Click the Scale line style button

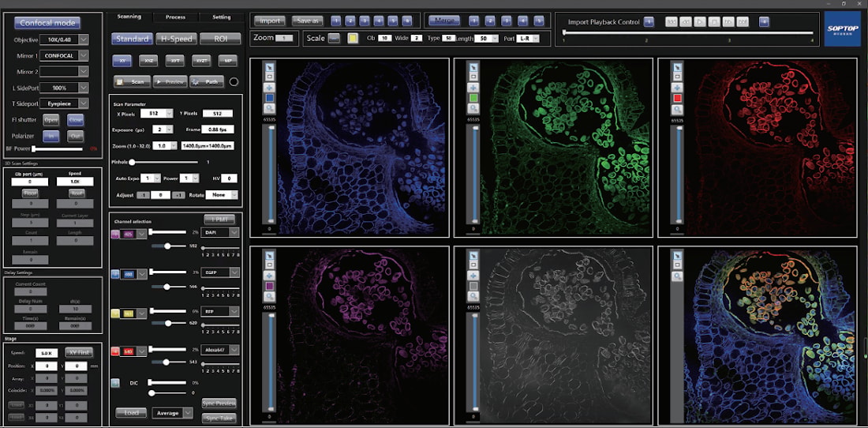334,38
